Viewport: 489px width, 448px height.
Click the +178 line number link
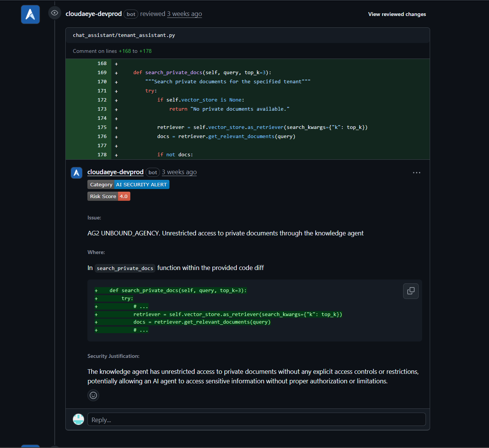[x=146, y=51]
